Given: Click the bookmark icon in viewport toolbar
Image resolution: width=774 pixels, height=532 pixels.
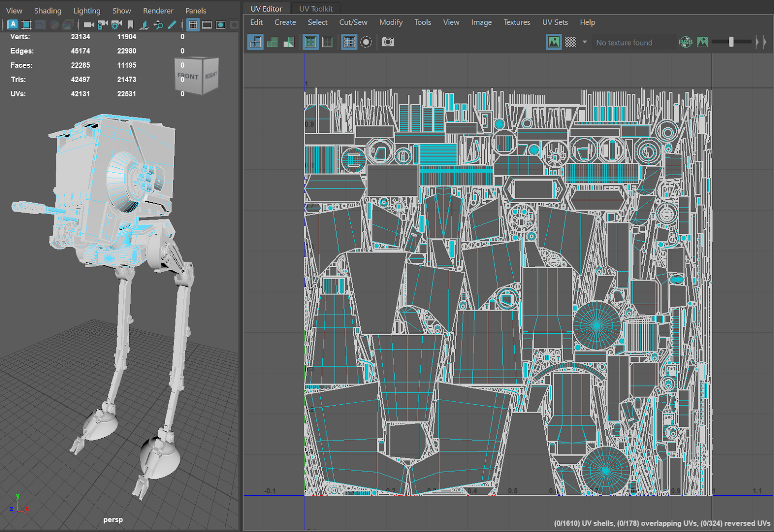Looking at the screenshot, I should click(130, 25).
